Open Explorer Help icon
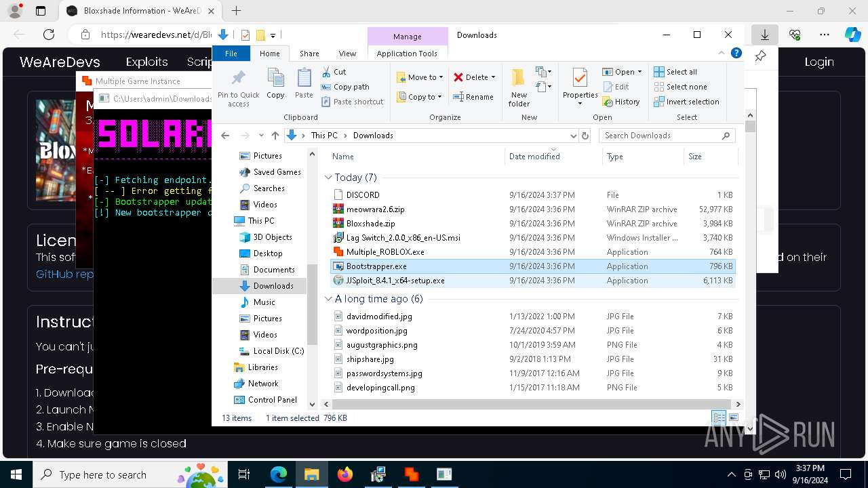 tap(736, 53)
